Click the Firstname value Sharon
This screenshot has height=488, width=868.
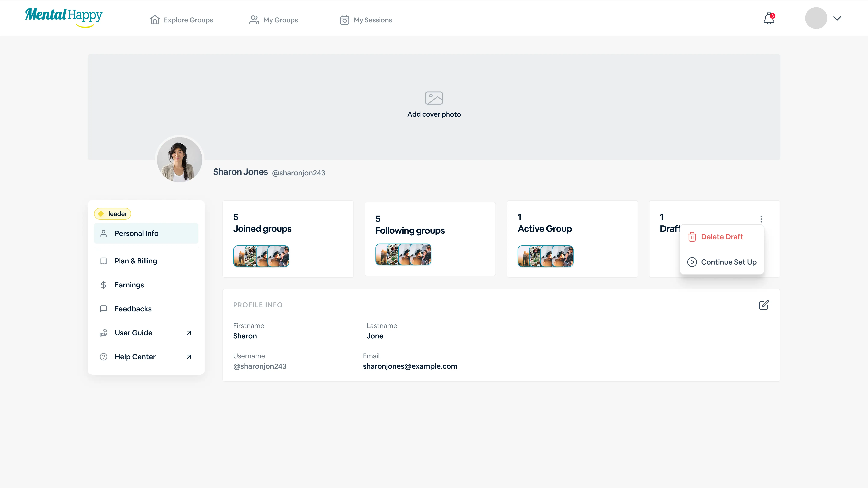tap(245, 336)
